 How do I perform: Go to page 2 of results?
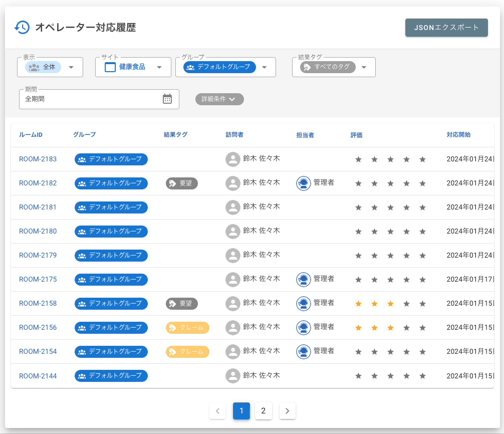(264, 411)
